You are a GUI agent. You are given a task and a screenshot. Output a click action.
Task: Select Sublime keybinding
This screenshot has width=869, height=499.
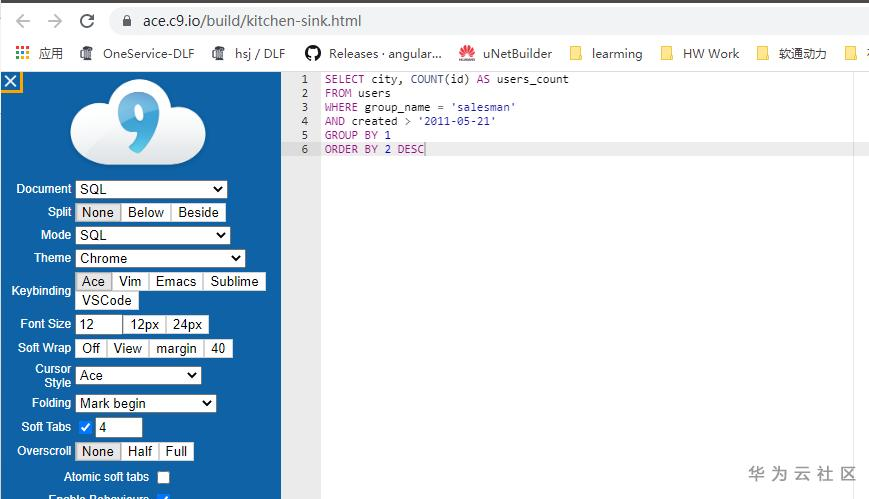(234, 282)
